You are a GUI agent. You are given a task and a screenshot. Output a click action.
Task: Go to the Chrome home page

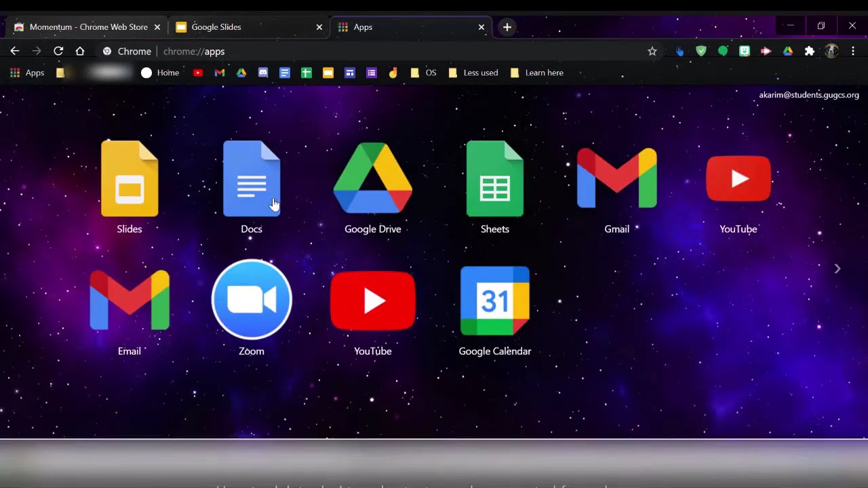click(80, 52)
